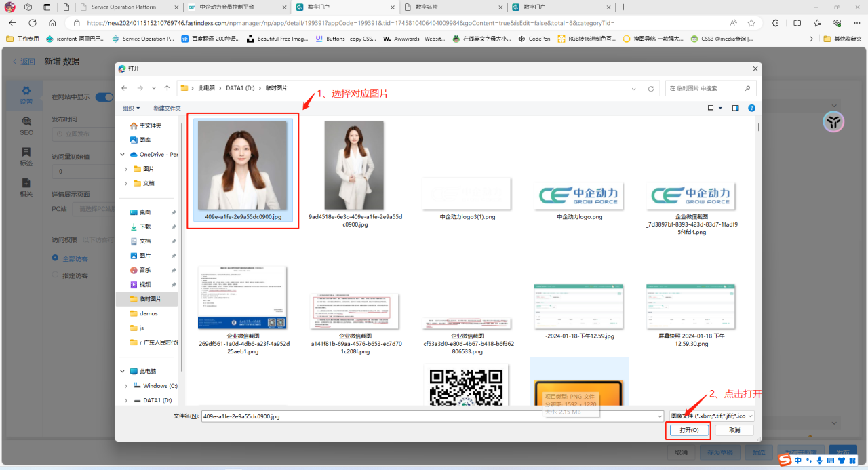Switch to the 数字名片 browser tab
This screenshot has height=470, width=868.
(x=453, y=7)
